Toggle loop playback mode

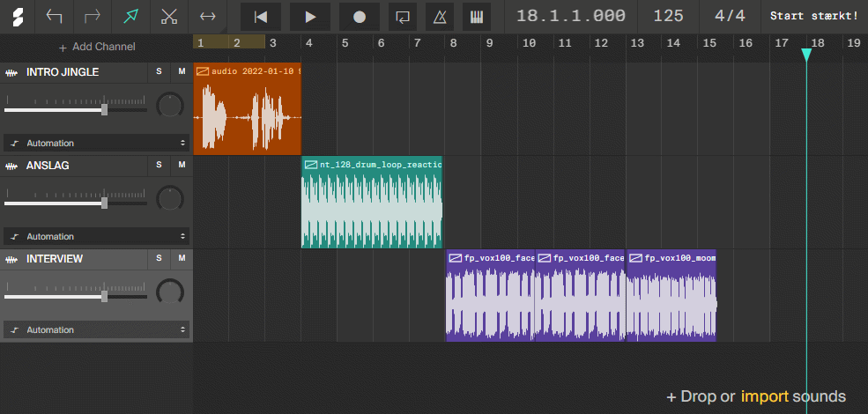point(402,17)
